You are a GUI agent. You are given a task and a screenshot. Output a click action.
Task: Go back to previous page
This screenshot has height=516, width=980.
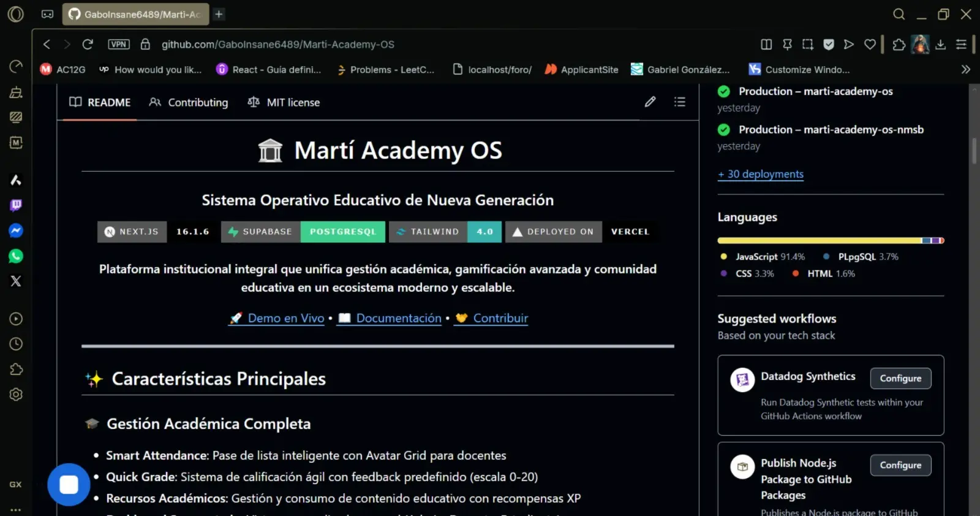click(47, 44)
